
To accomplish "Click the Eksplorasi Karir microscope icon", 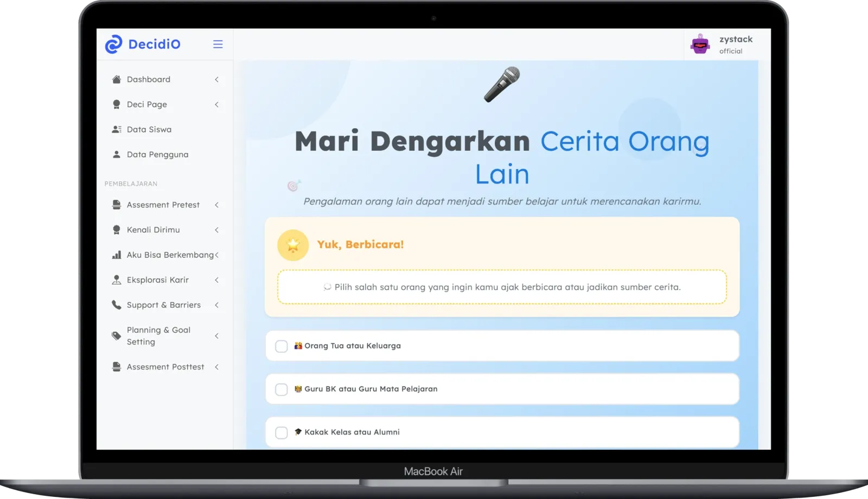I will (116, 280).
